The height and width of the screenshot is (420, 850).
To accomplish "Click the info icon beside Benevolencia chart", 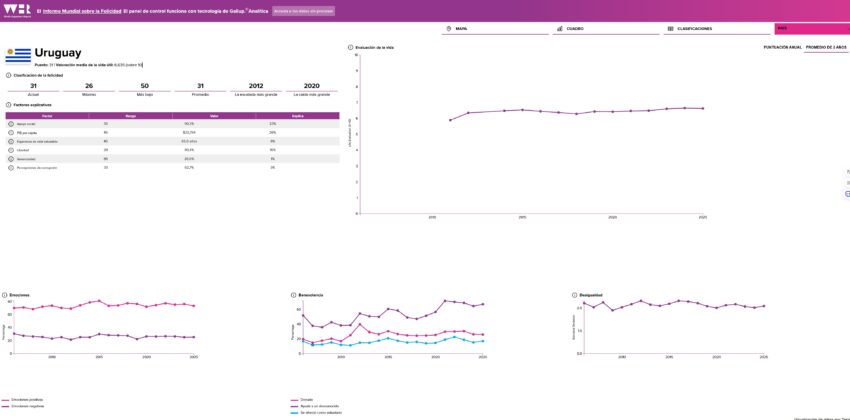I will [293, 295].
